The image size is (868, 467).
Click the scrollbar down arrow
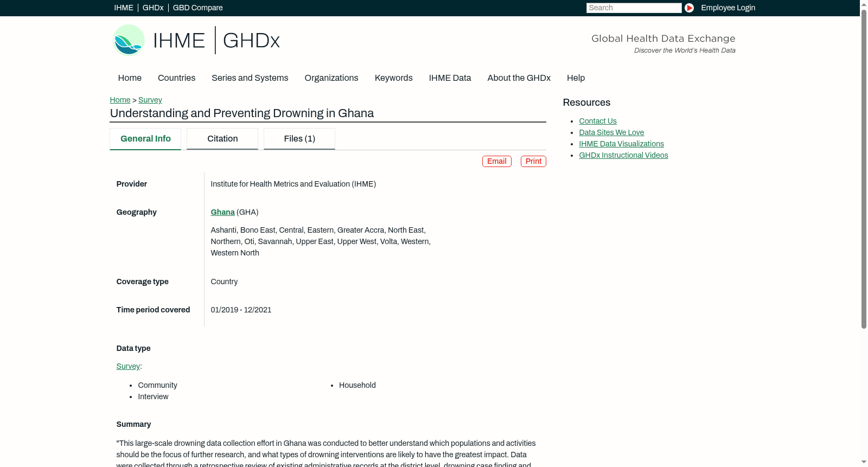(x=864, y=463)
